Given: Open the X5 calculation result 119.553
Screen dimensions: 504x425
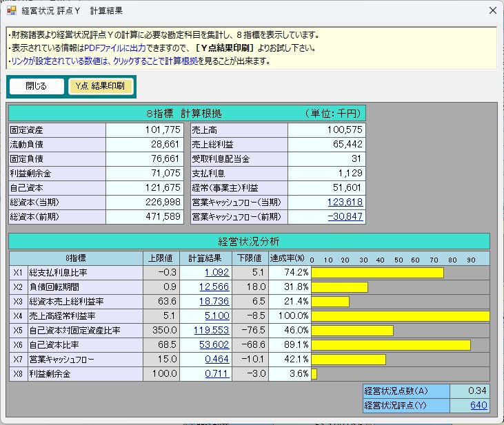Looking at the screenshot, I should point(212,330).
